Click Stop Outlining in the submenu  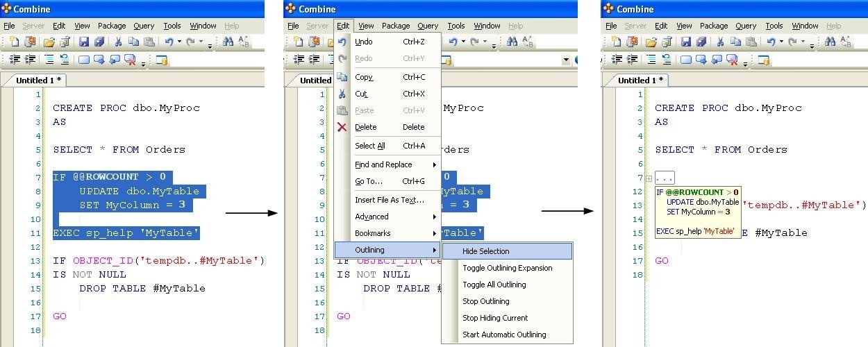486,301
